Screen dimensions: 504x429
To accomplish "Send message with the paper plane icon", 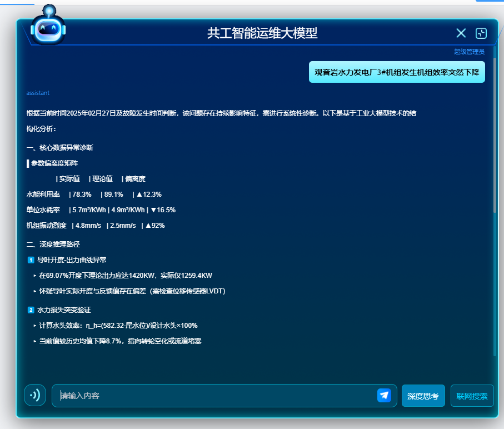I will (384, 395).
